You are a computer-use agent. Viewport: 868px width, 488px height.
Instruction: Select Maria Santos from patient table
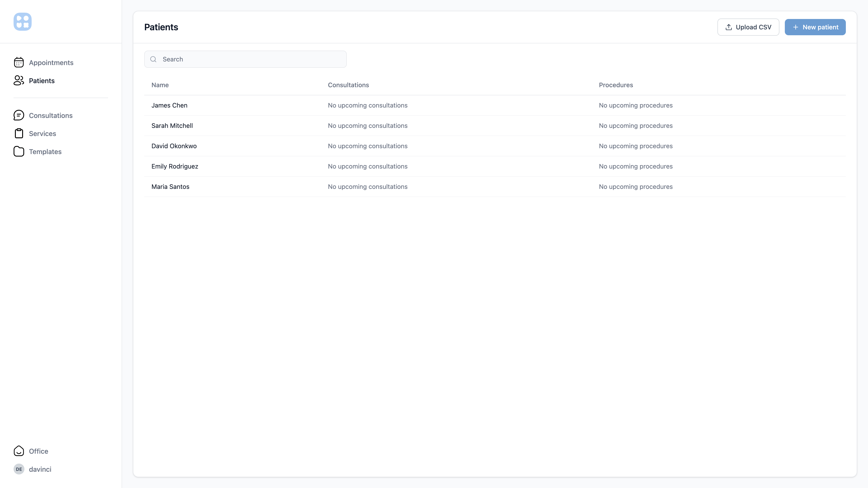(x=170, y=187)
